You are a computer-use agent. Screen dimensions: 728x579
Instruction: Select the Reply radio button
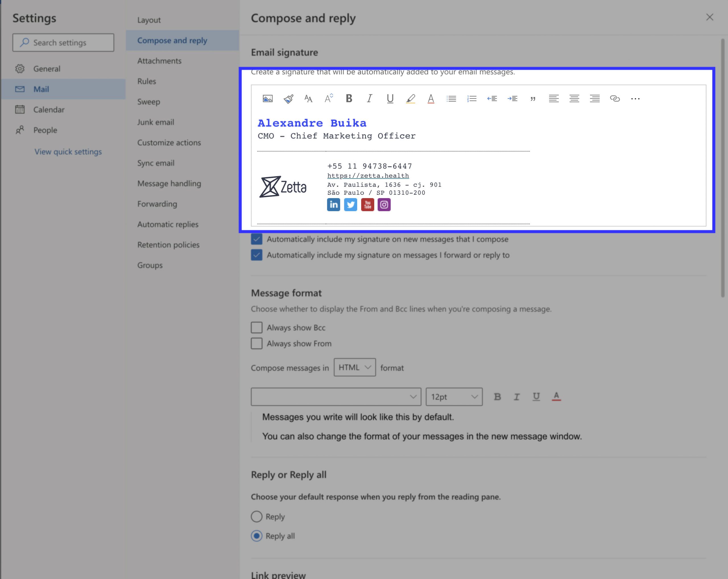(x=257, y=516)
